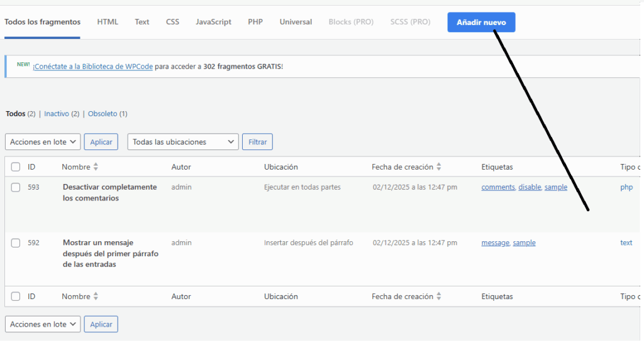644x348 pixels.
Task: Open the top Acciones en lote dropdown
Action: [x=43, y=142]
